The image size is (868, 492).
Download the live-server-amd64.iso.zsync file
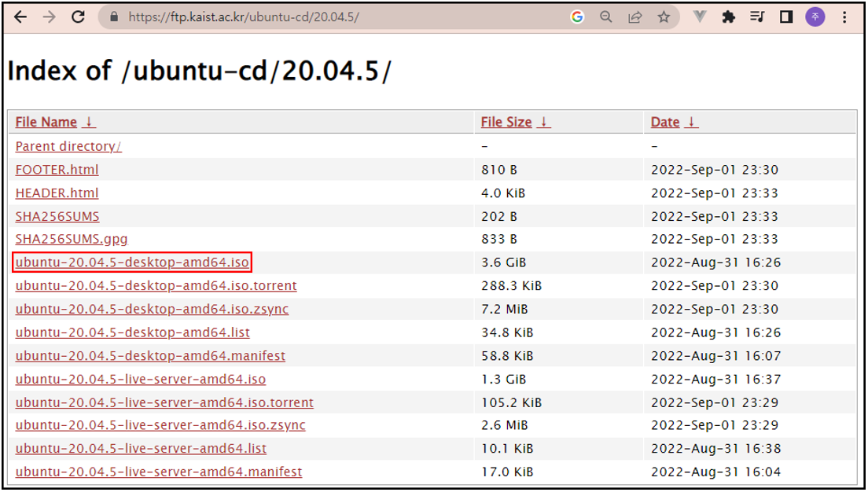click(x=160, y=425)
